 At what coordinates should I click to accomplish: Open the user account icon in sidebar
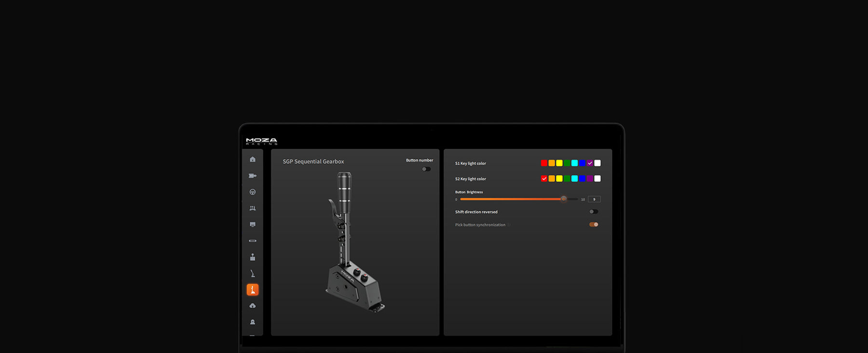(x=252, y=322)
